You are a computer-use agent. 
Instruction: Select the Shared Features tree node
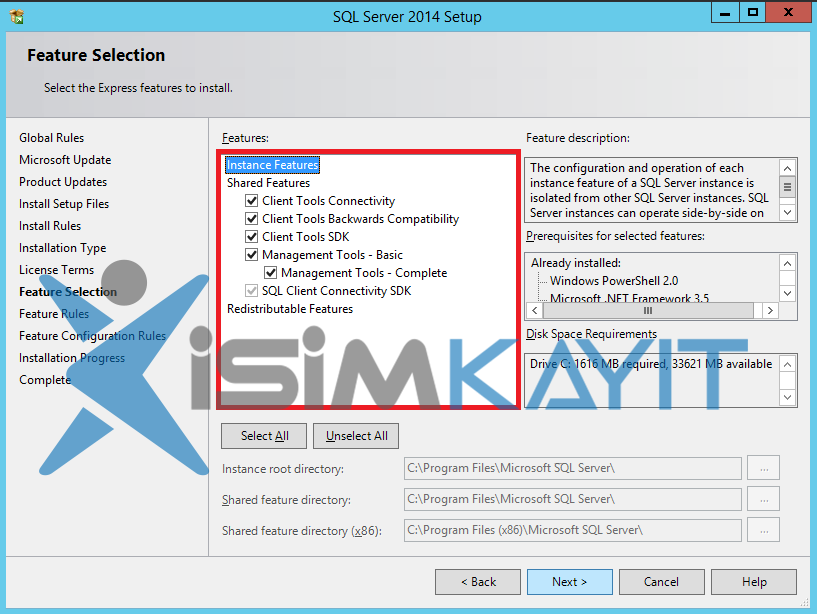(x=268, y=183)
